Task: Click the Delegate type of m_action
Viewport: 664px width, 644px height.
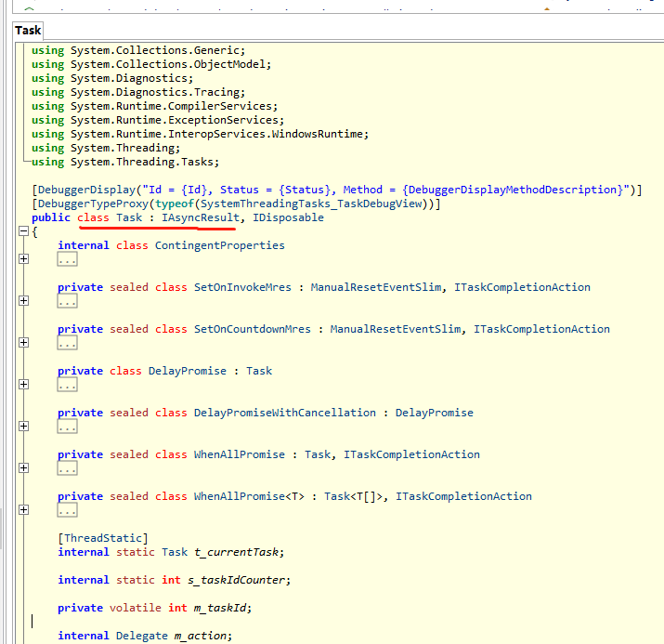Action: (142, 636)
